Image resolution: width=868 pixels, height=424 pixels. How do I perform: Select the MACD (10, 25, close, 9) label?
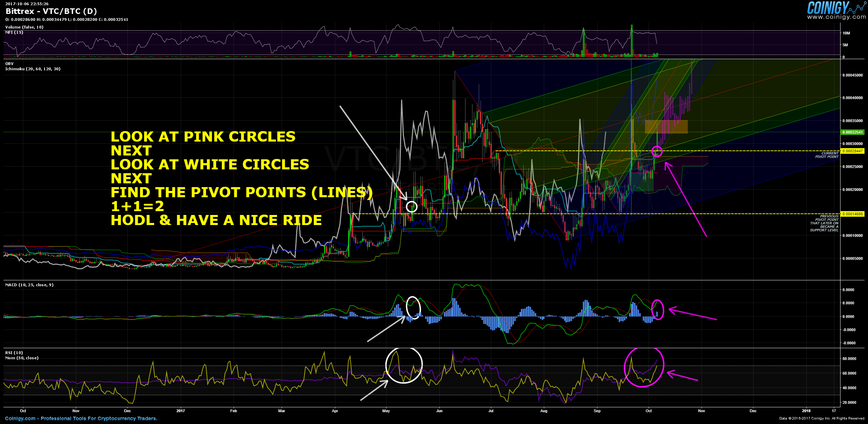(x=29, y=285)
